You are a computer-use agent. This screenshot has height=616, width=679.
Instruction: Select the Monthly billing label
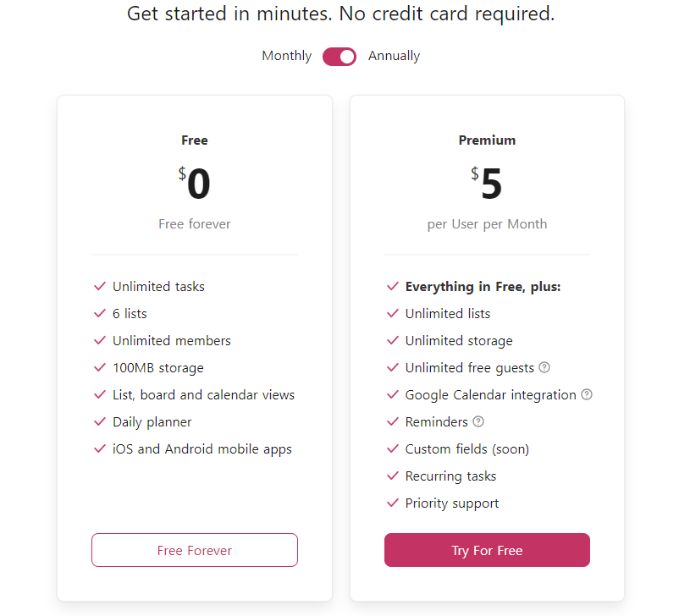pos(286,57)
